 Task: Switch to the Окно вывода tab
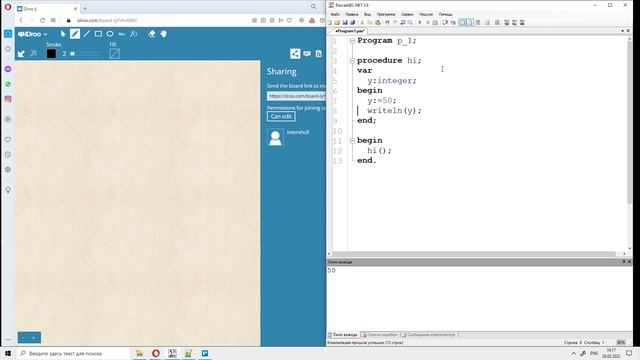[x=342, y=335]
